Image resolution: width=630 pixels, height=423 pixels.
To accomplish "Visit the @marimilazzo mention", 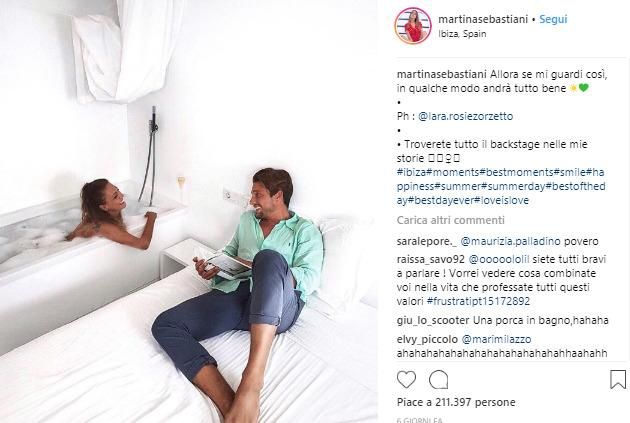I will [x=497, y=339].
